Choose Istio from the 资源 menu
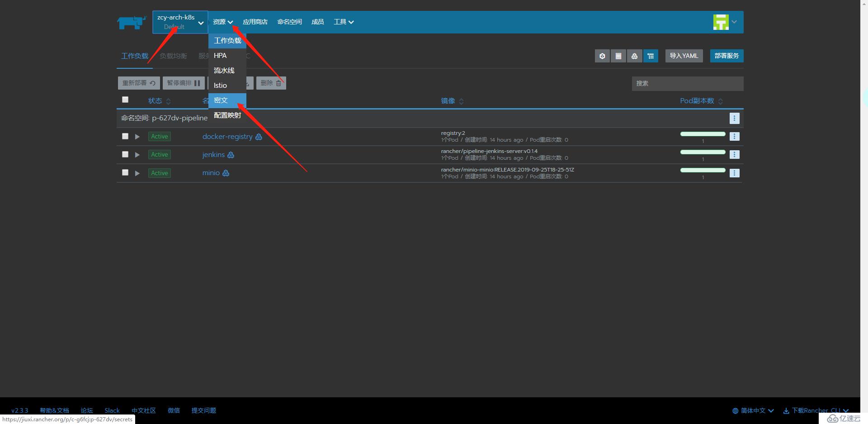The width and height of the screenshot is (868, 424). click(227, 86)
